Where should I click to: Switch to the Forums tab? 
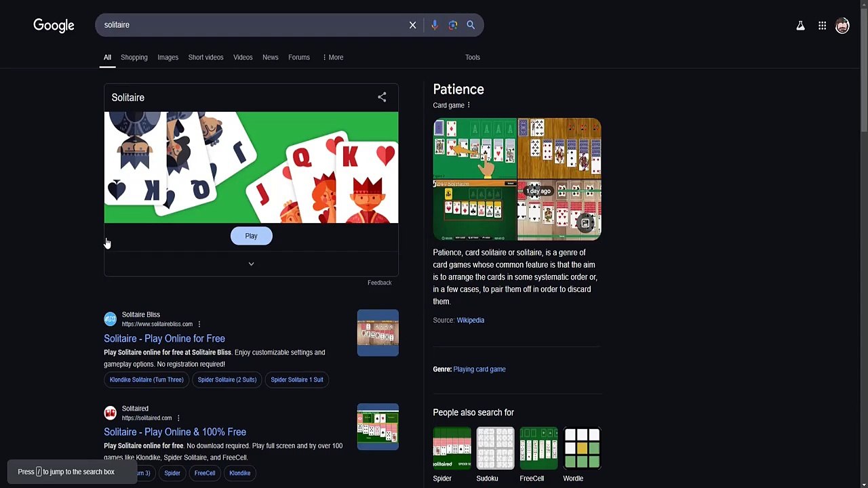pos(299,58)
